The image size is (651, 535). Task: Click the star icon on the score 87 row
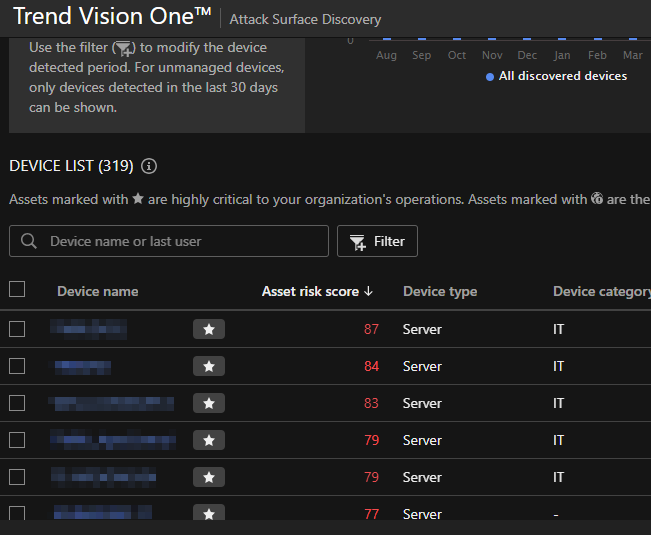[209, 329]
